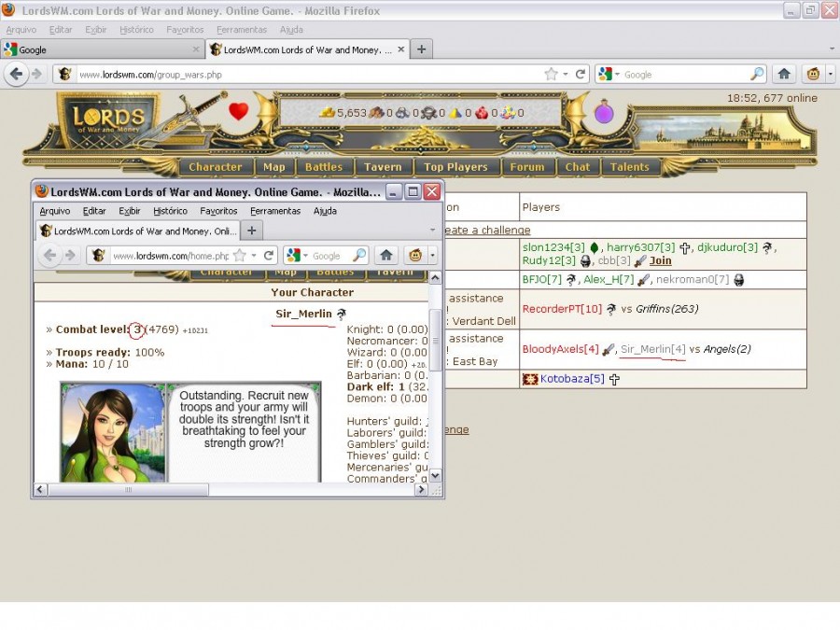
Task: Open new tab in small popup window
Action: [252, 231]
